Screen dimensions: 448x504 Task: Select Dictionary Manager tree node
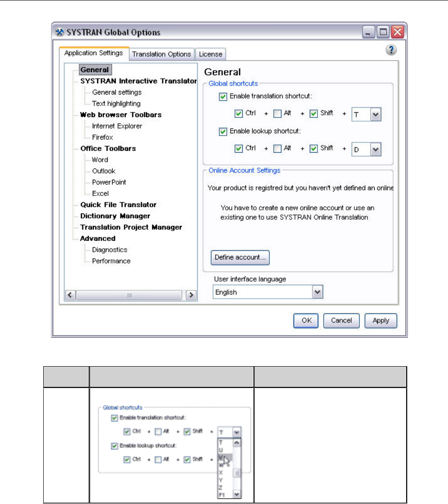coord(115,216)
